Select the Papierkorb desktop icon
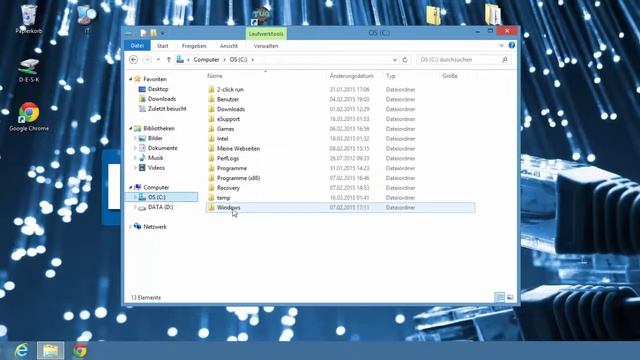Image resolution: width=640 pixels, height=360 pixels. pyautogui.click(x=29, y=19)
